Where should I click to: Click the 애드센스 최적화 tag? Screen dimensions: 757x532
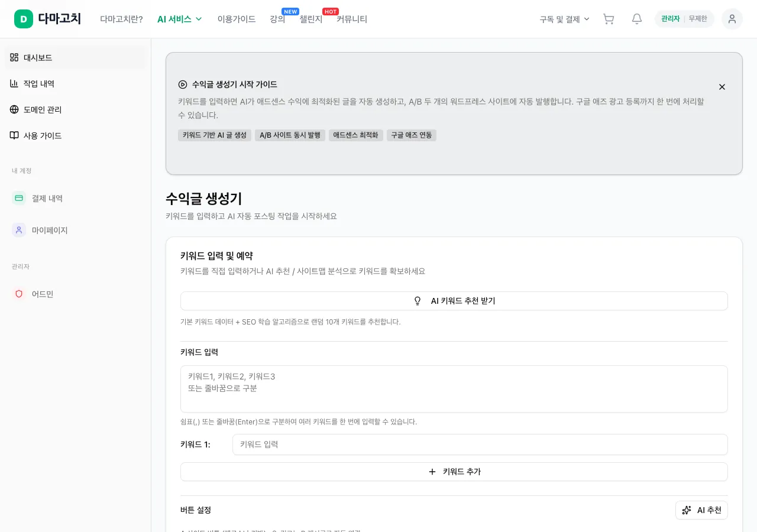(356, 135)
